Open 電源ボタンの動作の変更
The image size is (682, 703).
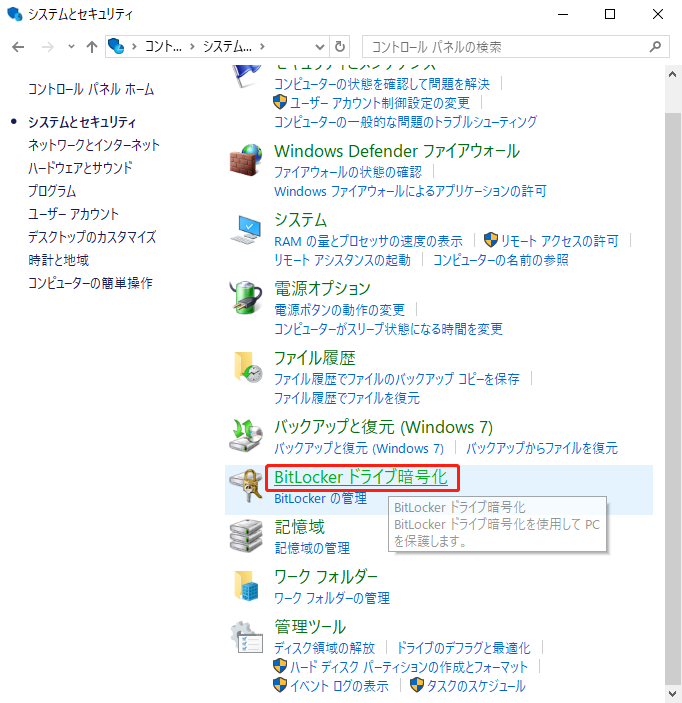pyautogui.click(x=339, y=309)
